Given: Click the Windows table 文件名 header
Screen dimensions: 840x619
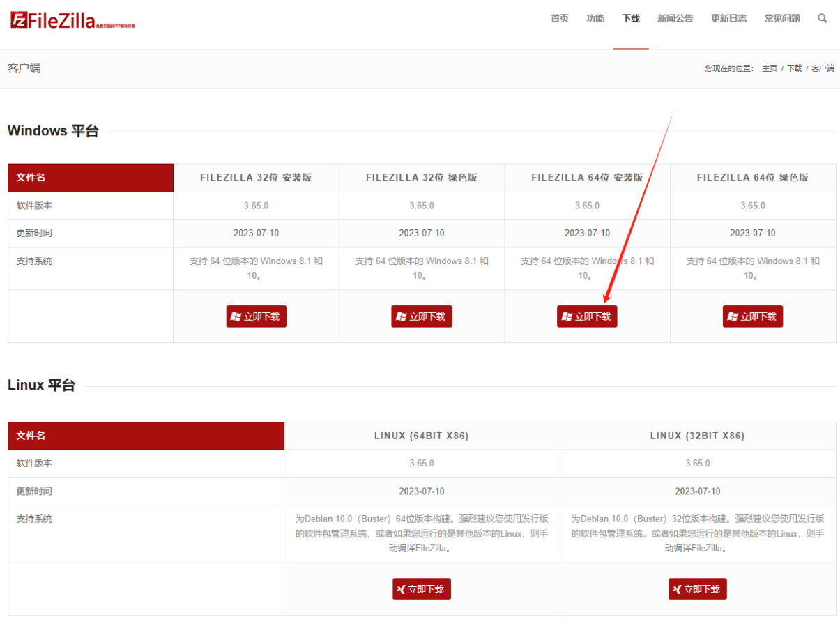Looking at the screenshot, I should click(x=91, y=178).
